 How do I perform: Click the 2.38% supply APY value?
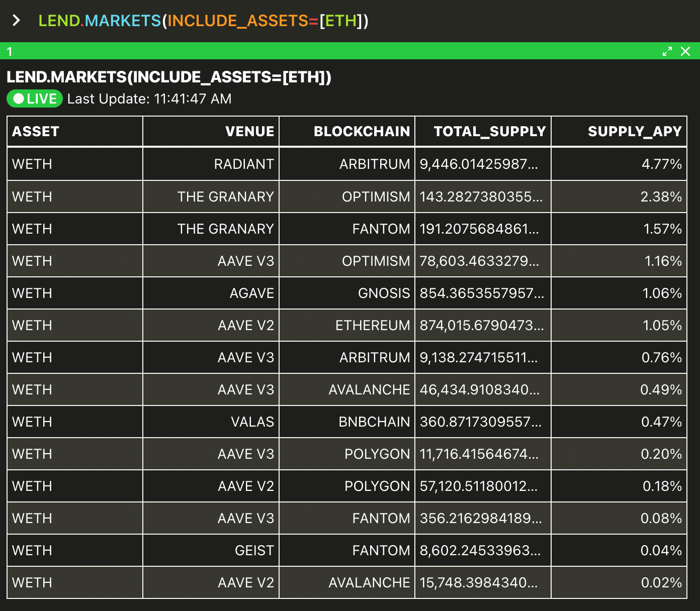pyautogui.click(x=661, y=196)
